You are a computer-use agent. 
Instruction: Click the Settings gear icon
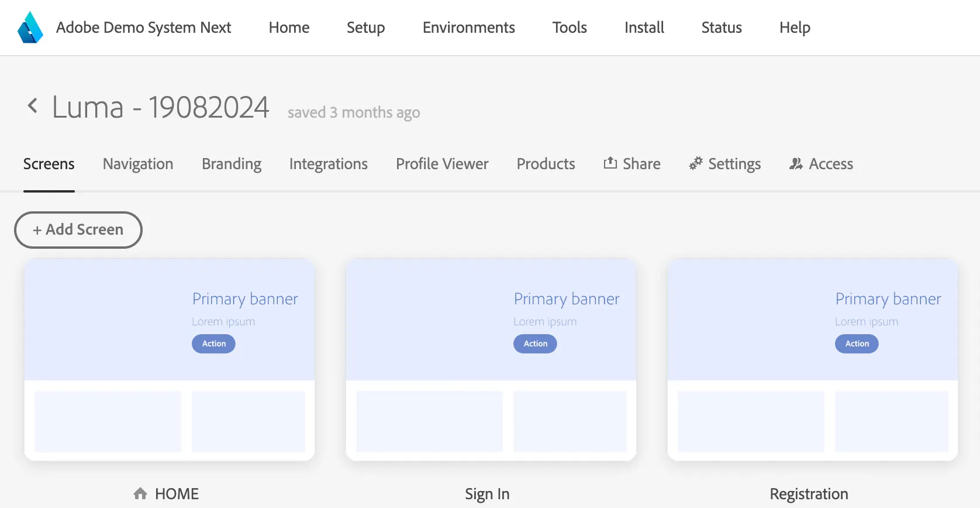[696, 163]
